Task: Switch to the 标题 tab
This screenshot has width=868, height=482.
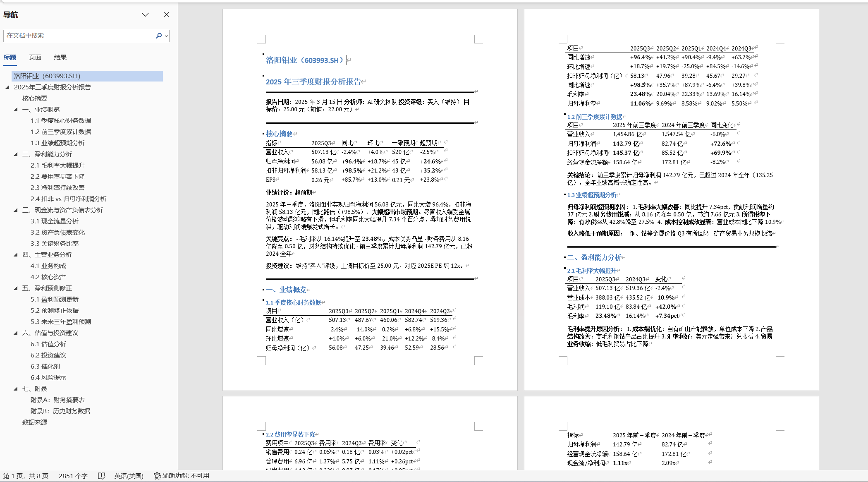Action: coord(10,58)
